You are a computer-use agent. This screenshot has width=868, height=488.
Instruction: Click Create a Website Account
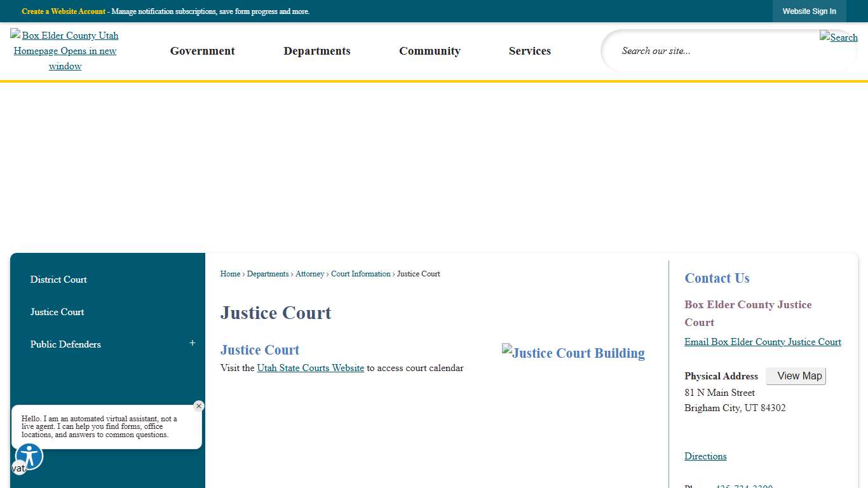(x=63, y=11)
